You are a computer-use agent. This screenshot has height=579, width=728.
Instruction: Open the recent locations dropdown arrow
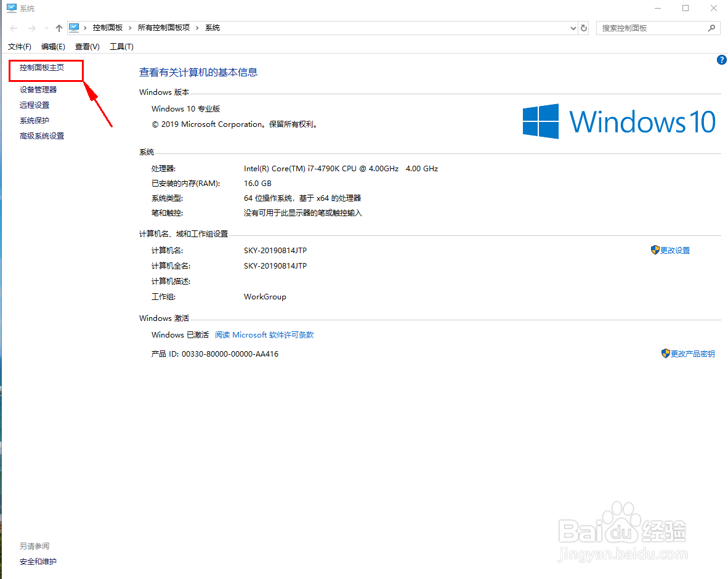click(46, 28)
